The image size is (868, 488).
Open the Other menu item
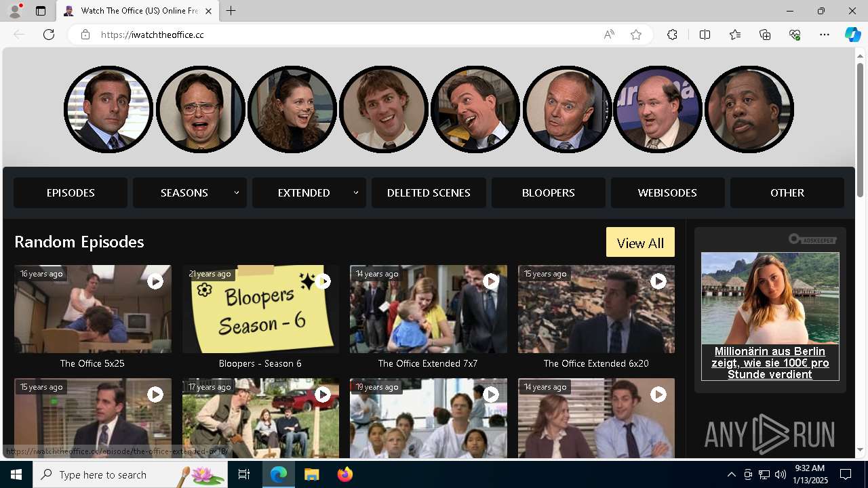(787, 192)
